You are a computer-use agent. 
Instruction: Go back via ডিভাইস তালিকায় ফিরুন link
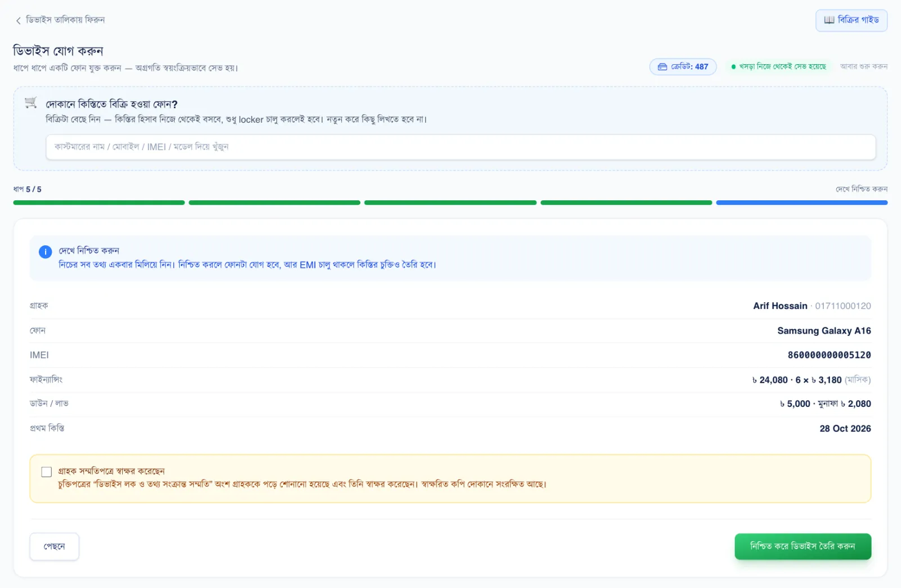(60, 20)
